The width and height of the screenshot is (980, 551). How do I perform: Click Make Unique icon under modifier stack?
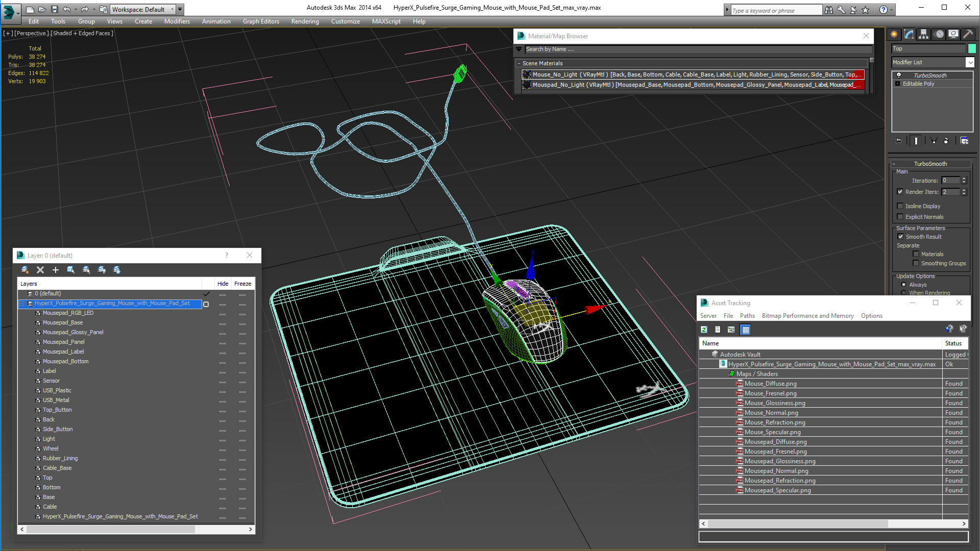click(934, 141)
